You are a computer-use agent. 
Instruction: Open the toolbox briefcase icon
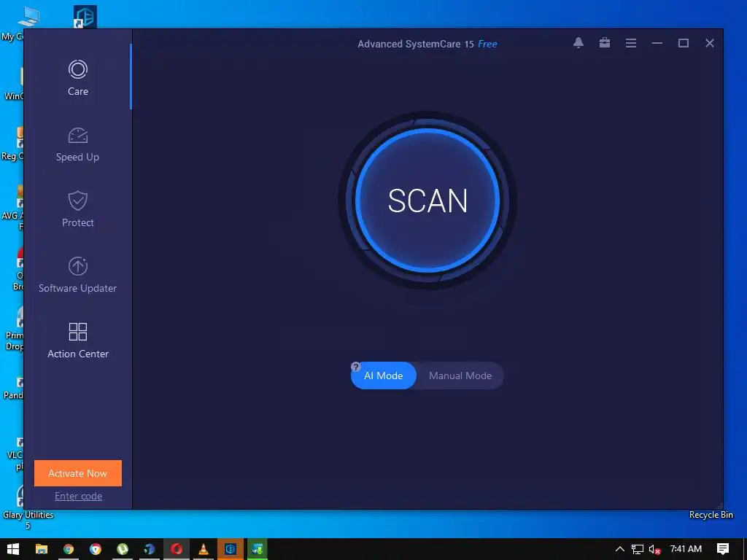[x=605, y=43]
